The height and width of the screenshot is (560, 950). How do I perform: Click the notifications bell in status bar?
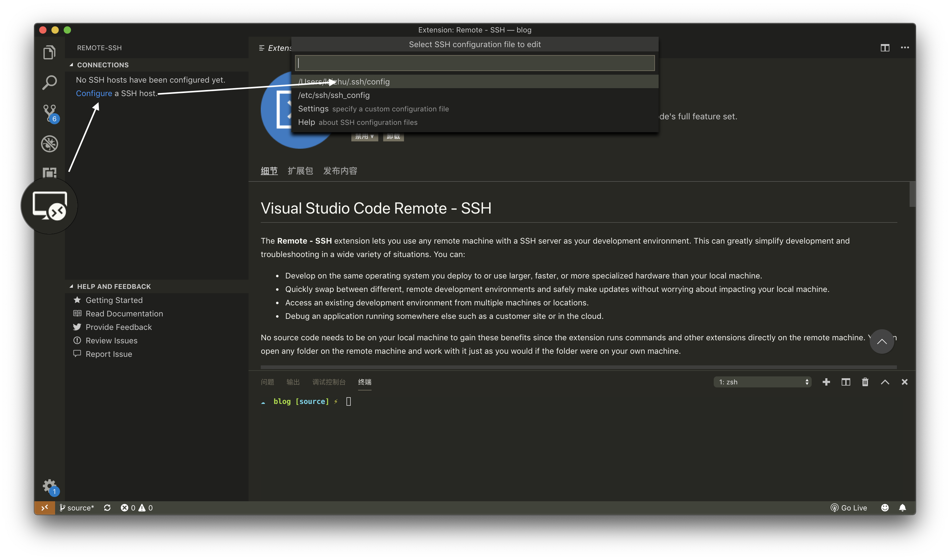(x=903, y=508)
